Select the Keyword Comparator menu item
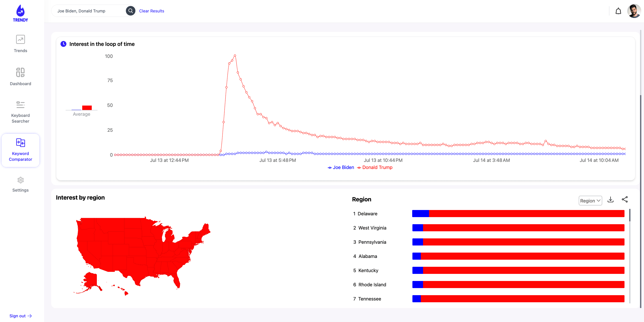644x322 pixels. [21, 150]
